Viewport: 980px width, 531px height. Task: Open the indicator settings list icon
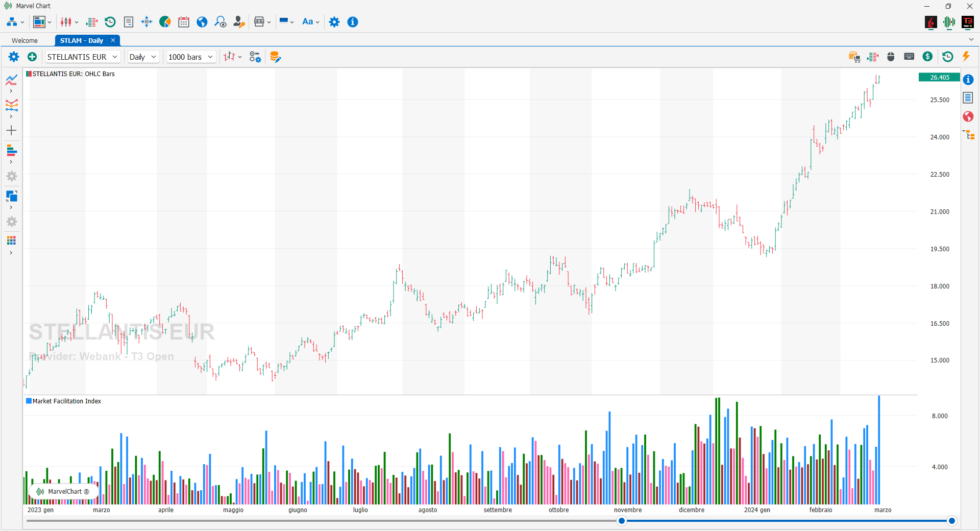tap(255, 57)
